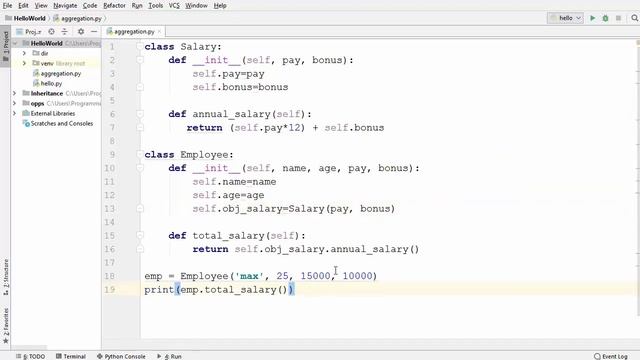Fold class Employee at line 9 gutter
This screenshot has height=360, width=640.
(140, 154)
